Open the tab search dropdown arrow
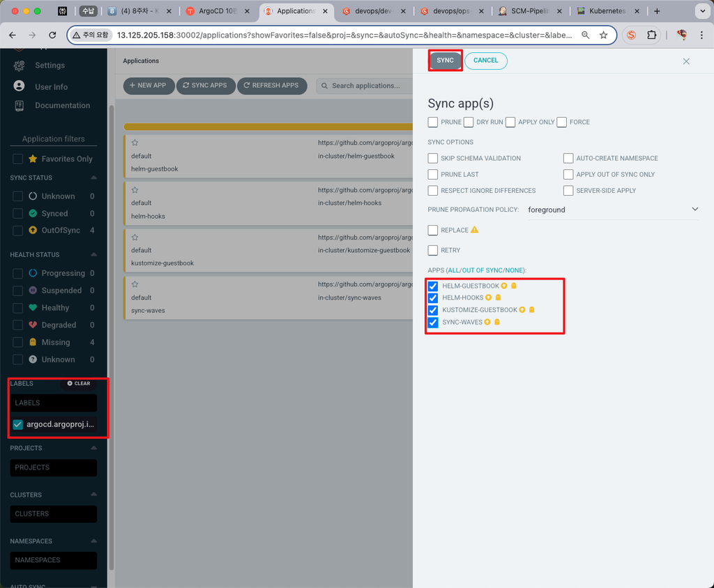Screen dimensions: 714x588 [702, 11]
